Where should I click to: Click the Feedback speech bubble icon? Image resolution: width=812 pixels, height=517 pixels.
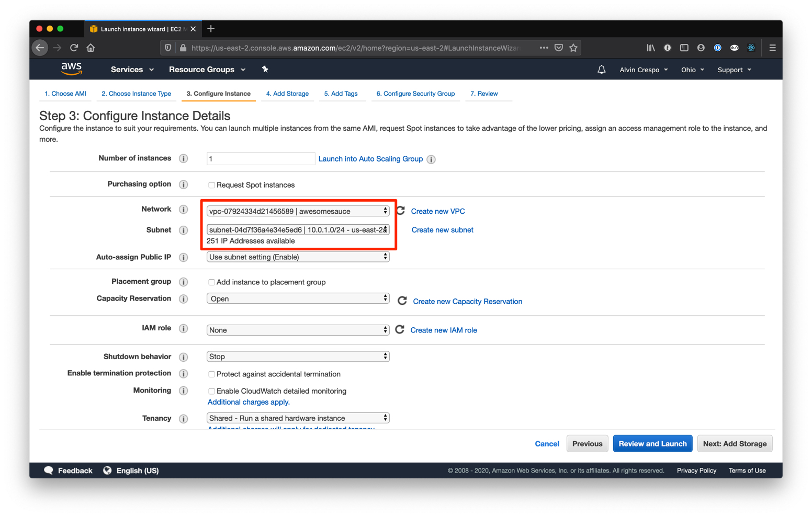(49, 470)
